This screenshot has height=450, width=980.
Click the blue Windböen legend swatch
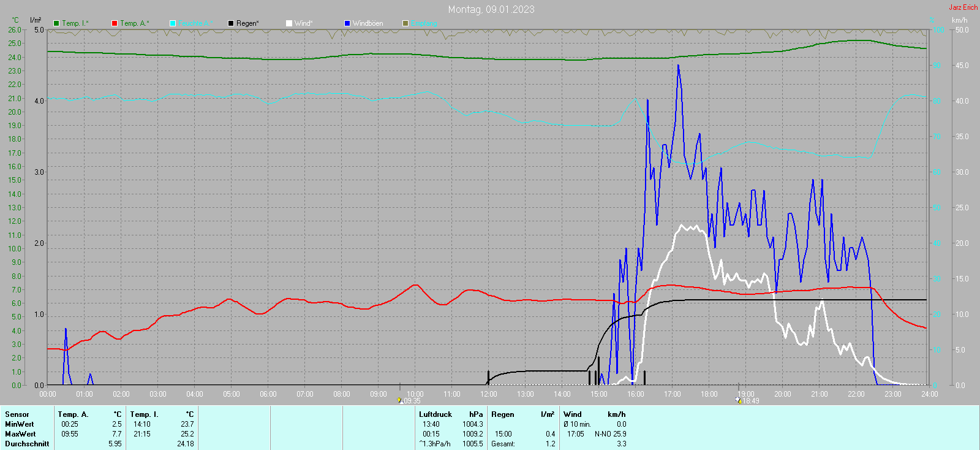[347, 23]
